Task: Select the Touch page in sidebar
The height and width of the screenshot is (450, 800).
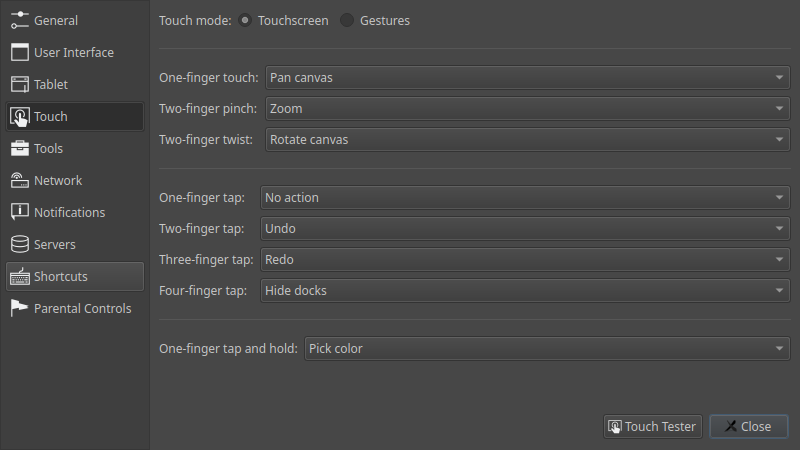Action: pos(75,116)
